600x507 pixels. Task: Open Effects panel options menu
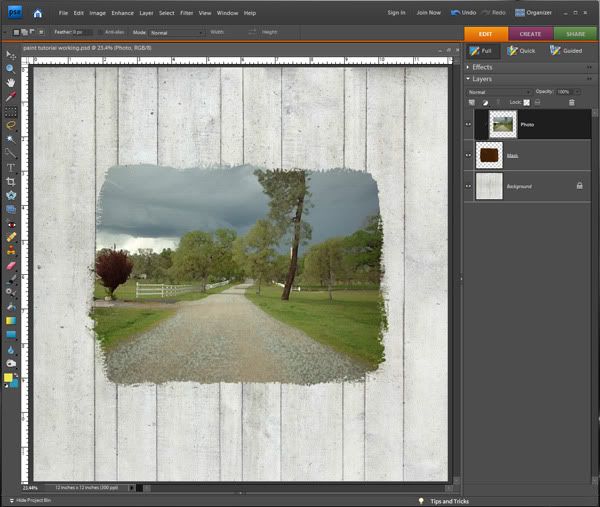[589, 67]
